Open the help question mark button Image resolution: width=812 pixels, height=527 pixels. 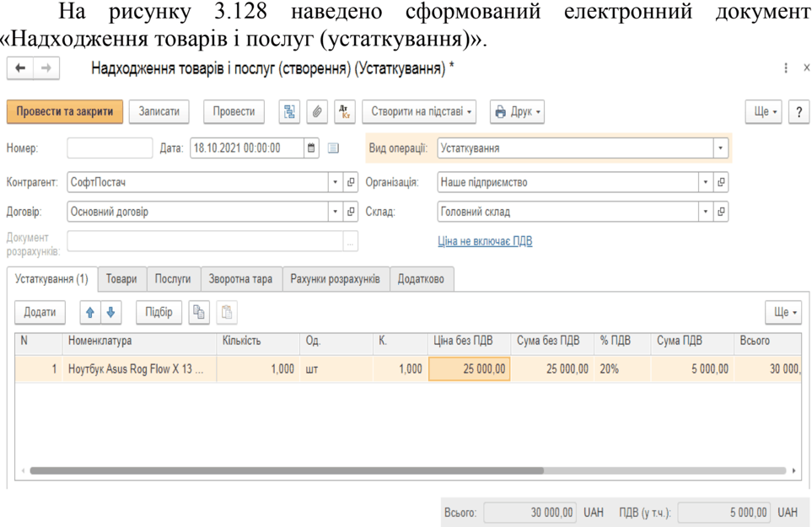(x=799, y=111)
